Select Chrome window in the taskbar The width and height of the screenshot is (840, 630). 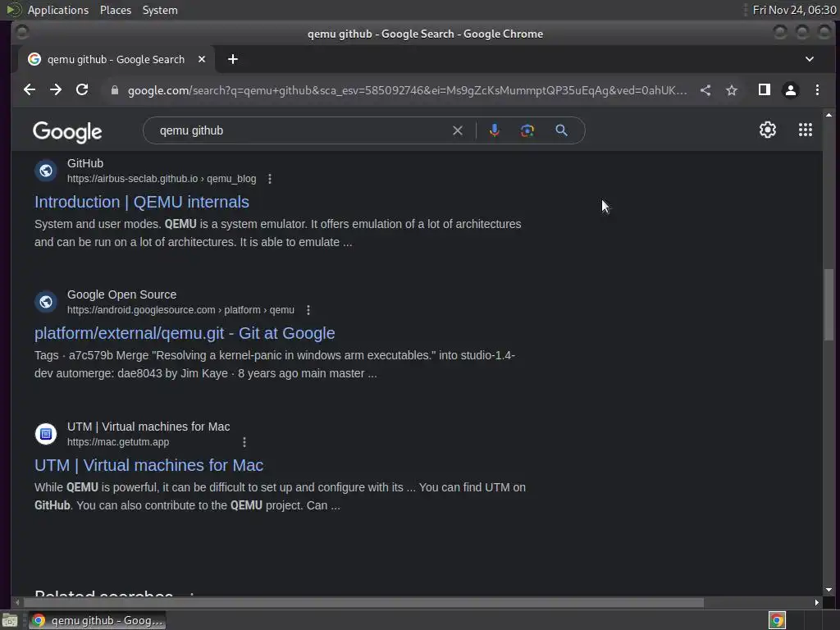[x=98, y=620]
